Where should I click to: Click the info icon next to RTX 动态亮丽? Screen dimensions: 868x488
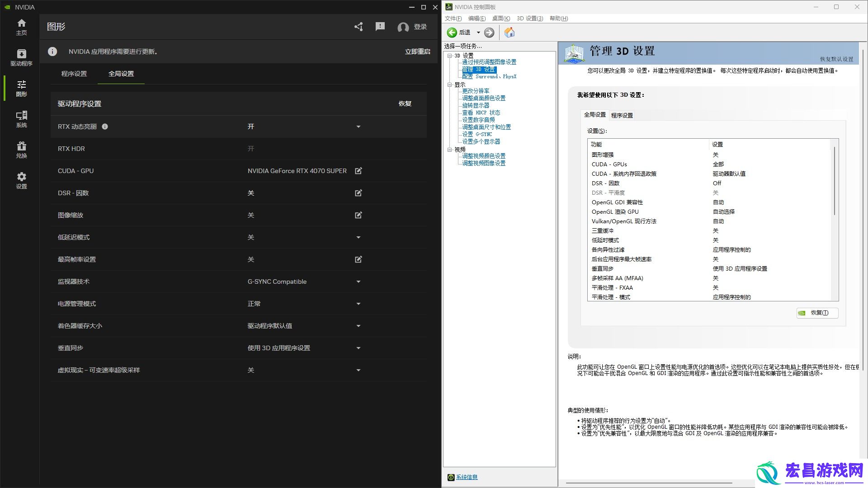coord(105,127)
